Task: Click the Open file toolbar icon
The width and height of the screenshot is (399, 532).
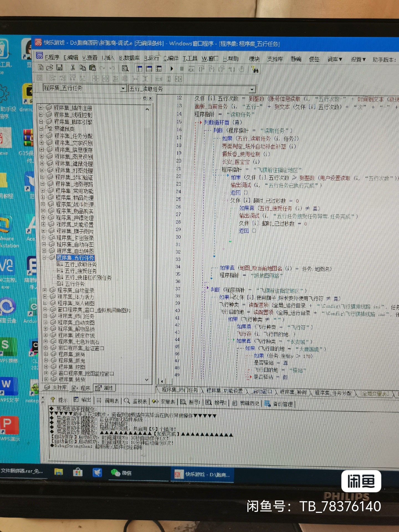Action: (50, 67)
